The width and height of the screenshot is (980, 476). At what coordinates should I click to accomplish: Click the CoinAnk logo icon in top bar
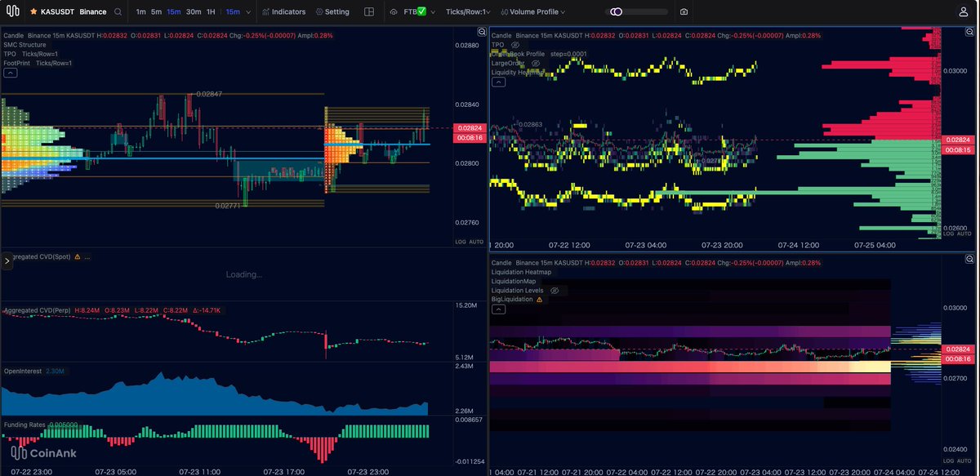pos(12,11)
